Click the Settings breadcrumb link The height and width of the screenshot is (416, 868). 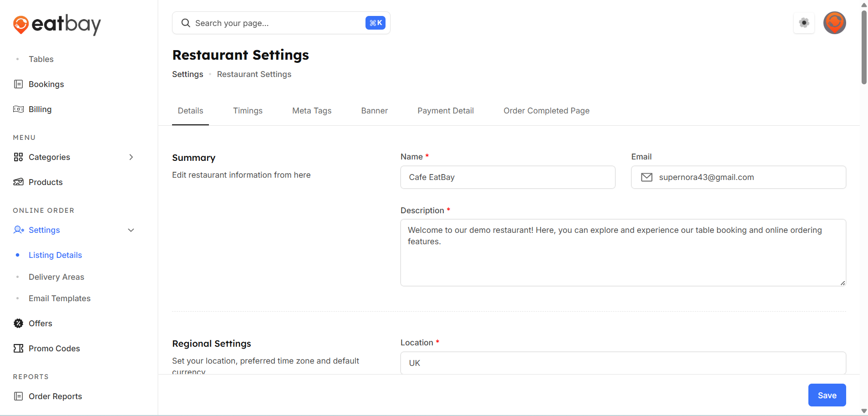(x=188, y=74)
